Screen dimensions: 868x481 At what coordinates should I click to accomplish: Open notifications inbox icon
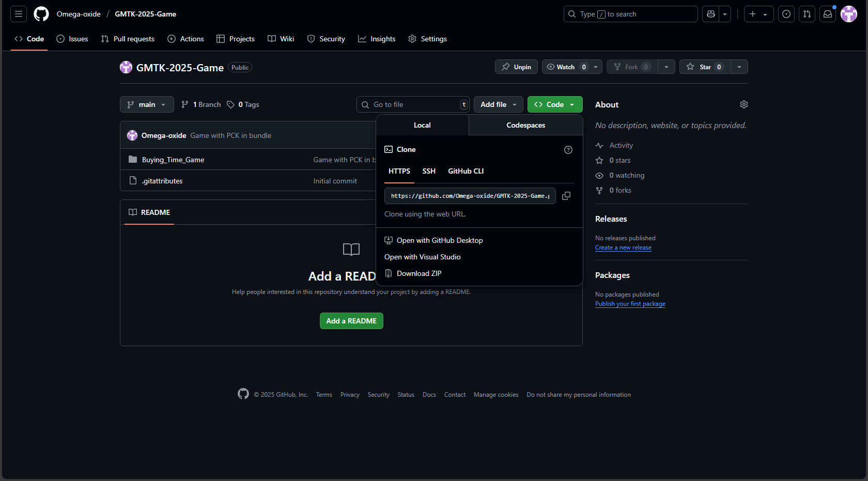pos(828,14)
